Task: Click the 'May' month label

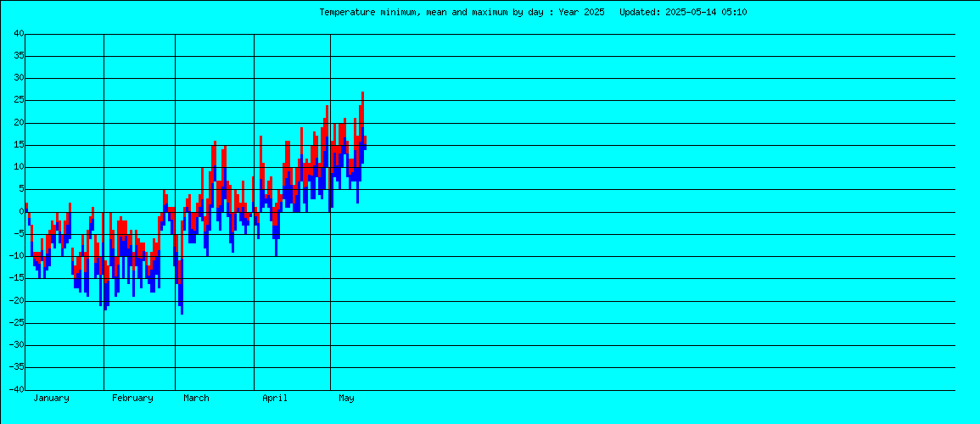Action: 346,398
